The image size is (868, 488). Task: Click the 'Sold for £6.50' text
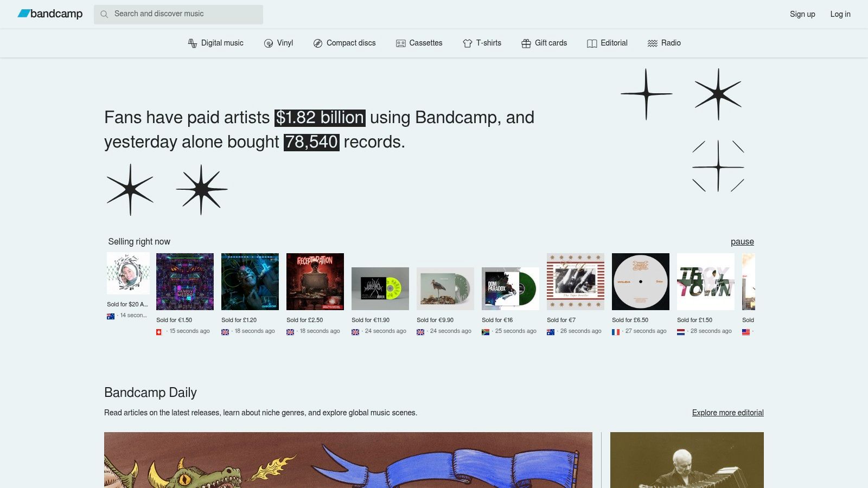630,320
